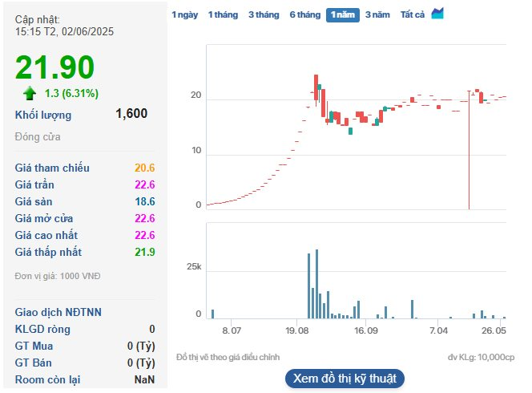532x393 pixels.
Task: Click the tallest volume bar in lower chart
Action: pyautogui.click(x=316, y=284)
